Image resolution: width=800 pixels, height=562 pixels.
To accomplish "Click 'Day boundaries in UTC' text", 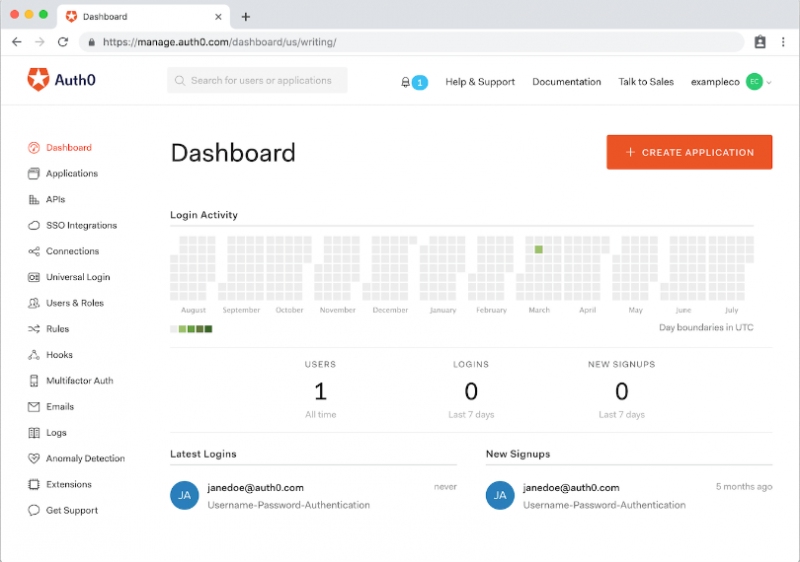I will (x=706, y=327).
